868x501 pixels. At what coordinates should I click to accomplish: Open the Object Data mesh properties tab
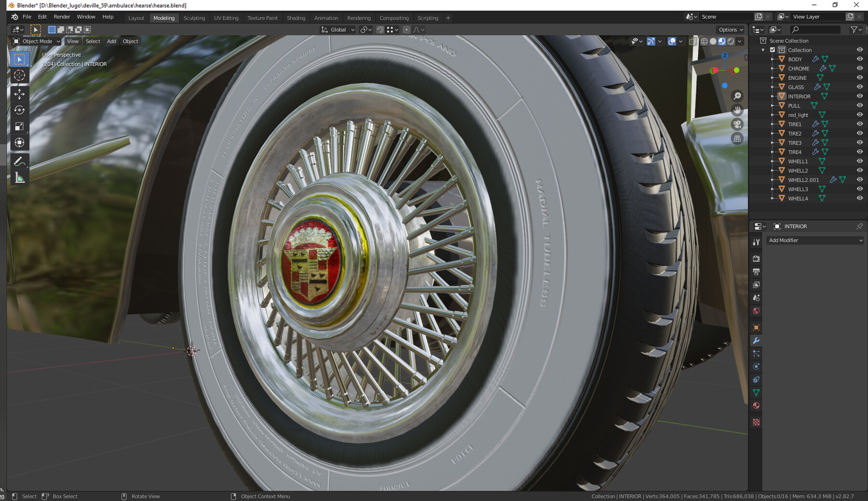pyautogui.click(x=756, y=393)
